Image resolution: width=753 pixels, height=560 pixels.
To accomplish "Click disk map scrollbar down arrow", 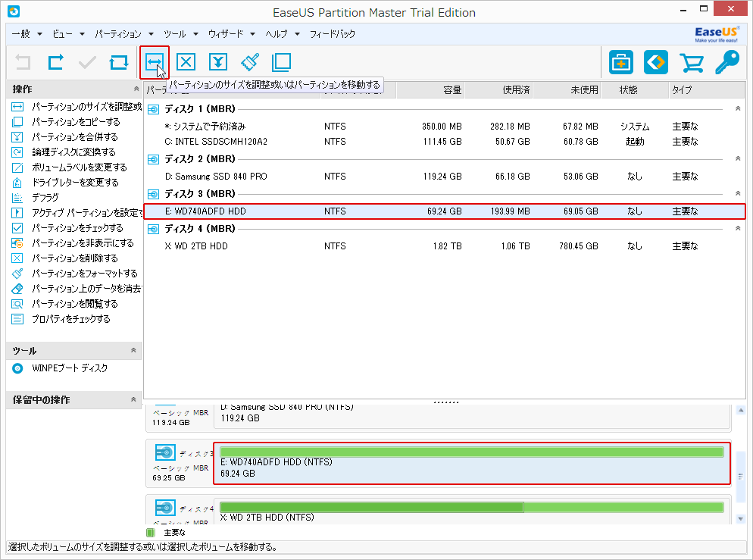I will pyautogui.click(x=741, y=518).
